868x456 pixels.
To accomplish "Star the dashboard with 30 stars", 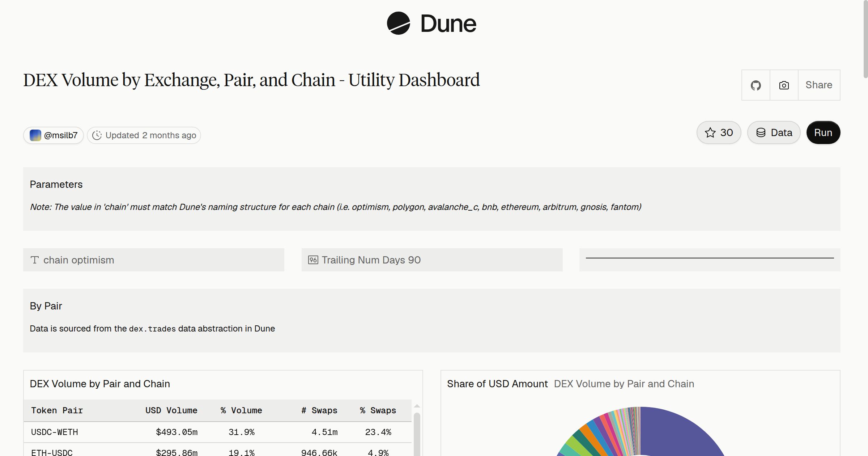I will [719, 132].
